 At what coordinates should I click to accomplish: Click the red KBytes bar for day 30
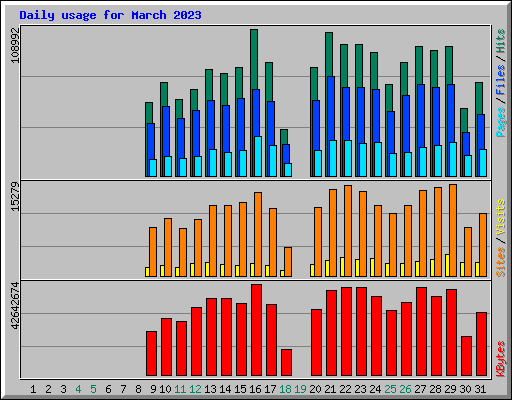pos(466,356)
